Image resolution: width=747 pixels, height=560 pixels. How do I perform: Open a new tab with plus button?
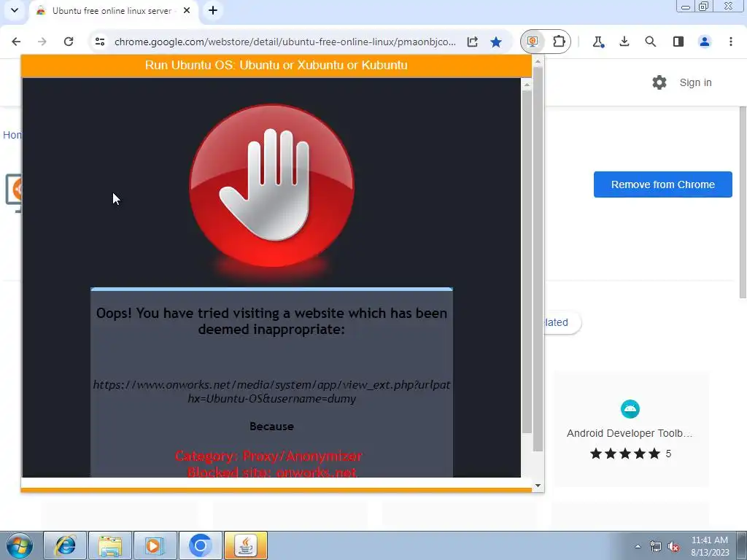213,10
